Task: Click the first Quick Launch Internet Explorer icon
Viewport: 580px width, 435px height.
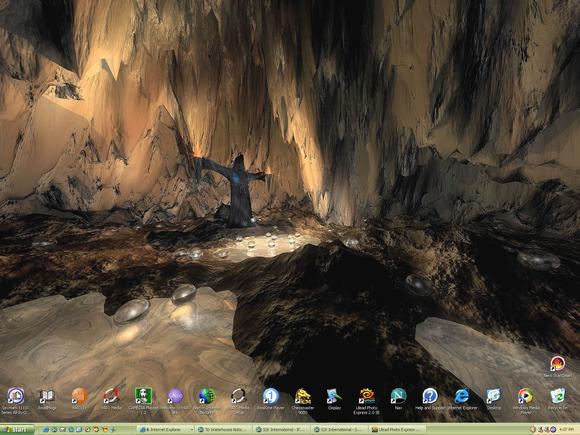Action: pyautogui.click(x=46, y=430)
